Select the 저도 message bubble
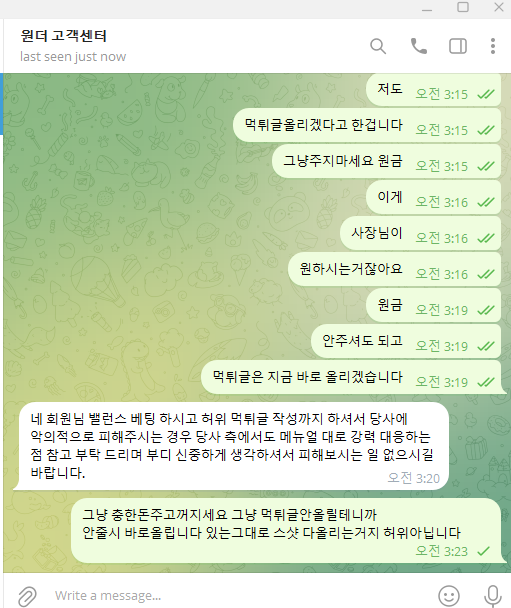The height and width of the screenshot is (608, 511). [433, 90]
